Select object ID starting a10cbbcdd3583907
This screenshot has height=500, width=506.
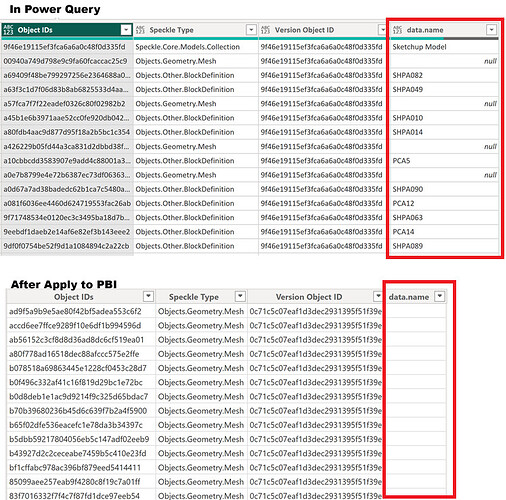67,161
